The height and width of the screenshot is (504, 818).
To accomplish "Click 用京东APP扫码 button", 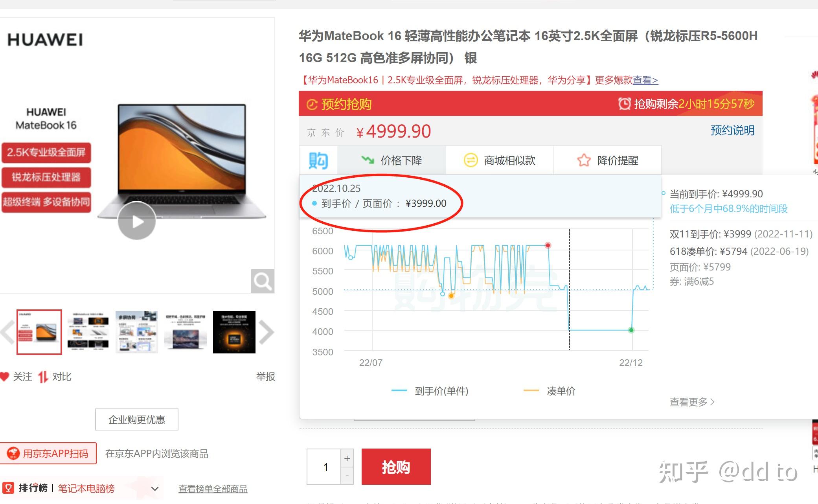I will coord(48,453).
